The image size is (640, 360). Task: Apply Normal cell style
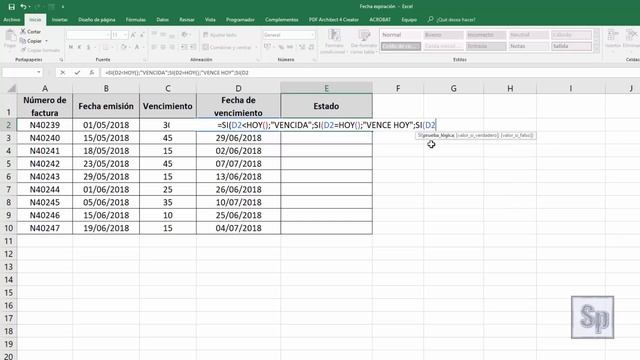coord(401,35)
